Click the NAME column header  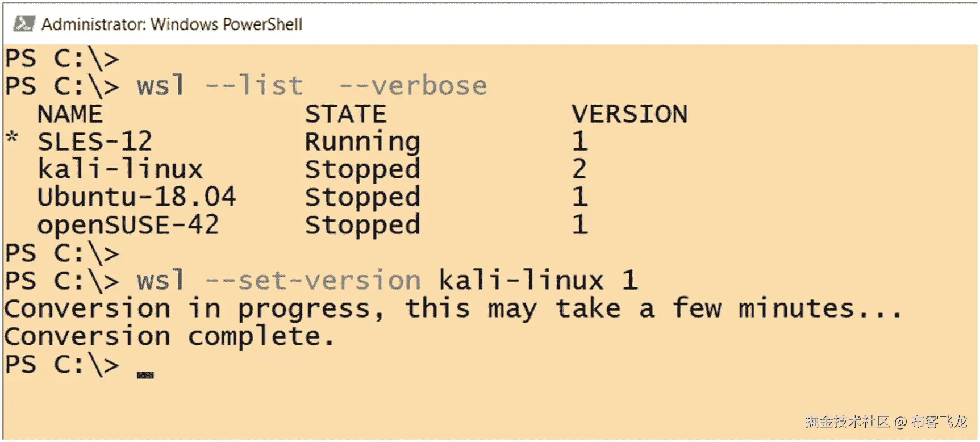70,114
